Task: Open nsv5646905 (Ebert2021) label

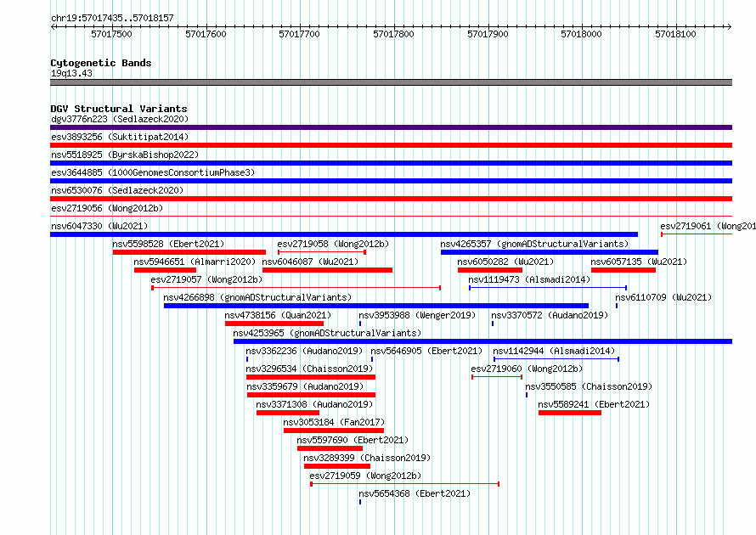Action: point(426,351)
